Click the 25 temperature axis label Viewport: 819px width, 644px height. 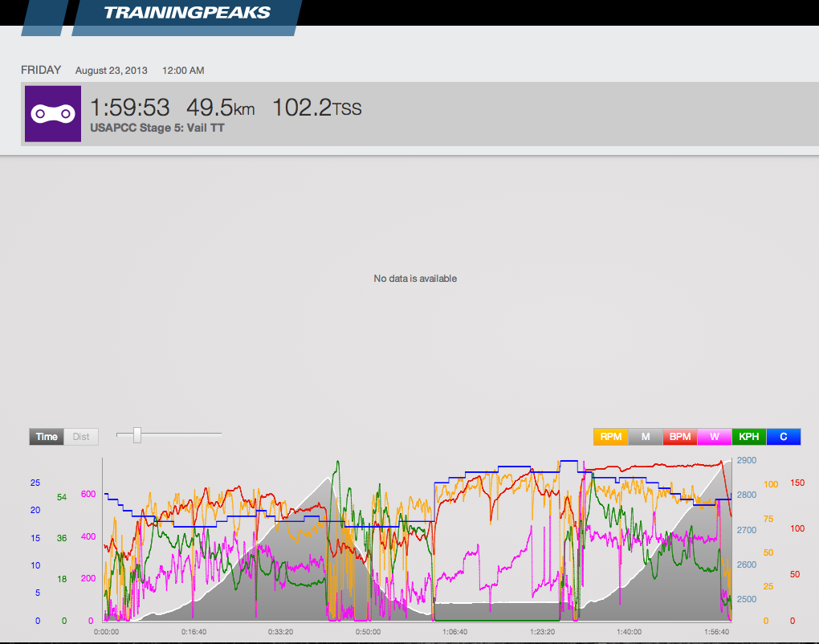coord(35,483)
